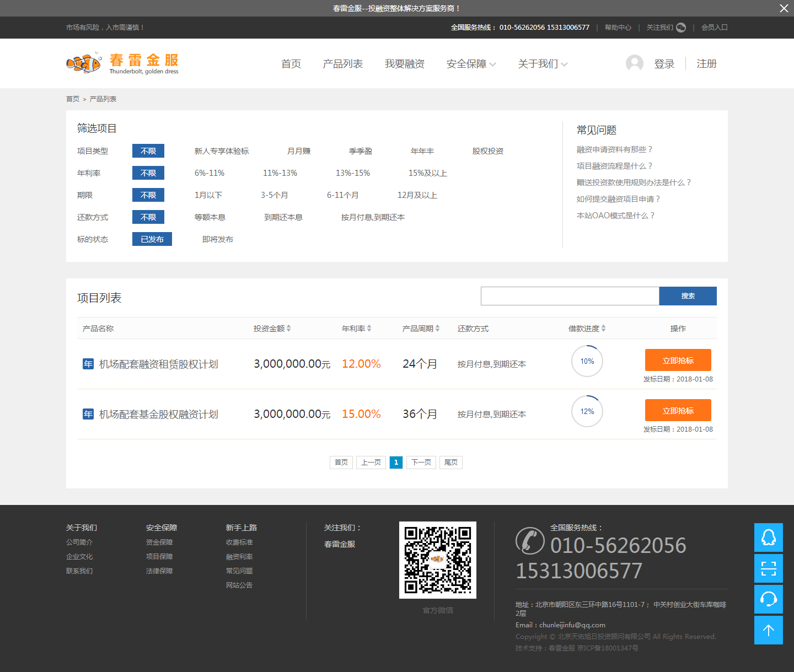
Task: Click the QQ customer service icon
Action: coord(768,537)
